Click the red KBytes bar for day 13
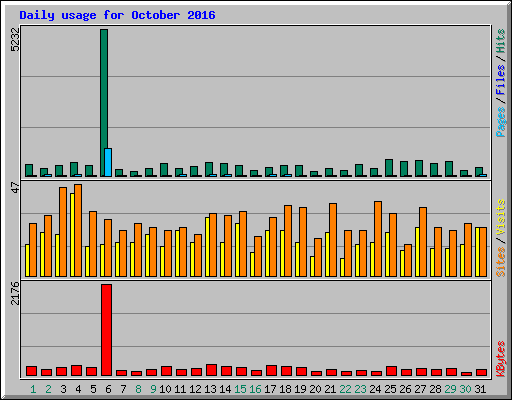512x400 pixels. pos(211,370)
